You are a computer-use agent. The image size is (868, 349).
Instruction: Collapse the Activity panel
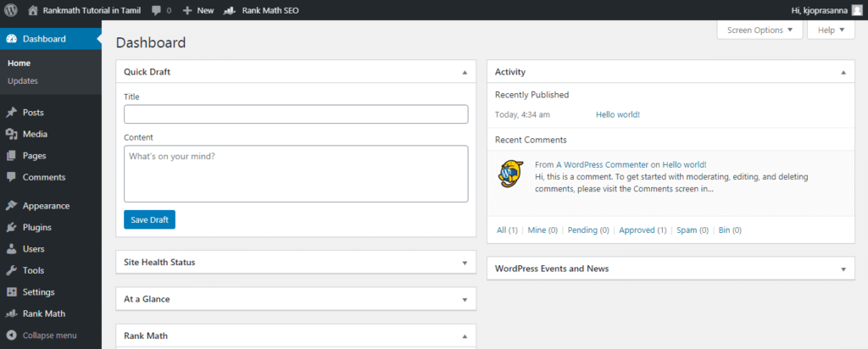(843, 73)
